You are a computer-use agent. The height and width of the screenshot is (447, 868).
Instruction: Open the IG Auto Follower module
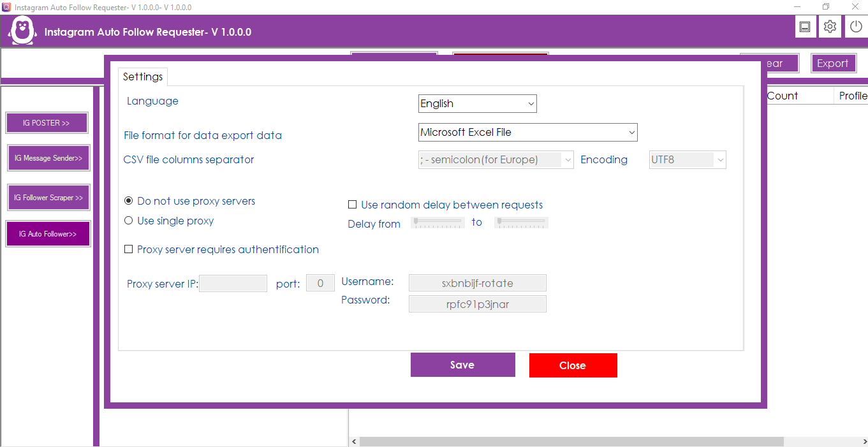coord(48,234)
